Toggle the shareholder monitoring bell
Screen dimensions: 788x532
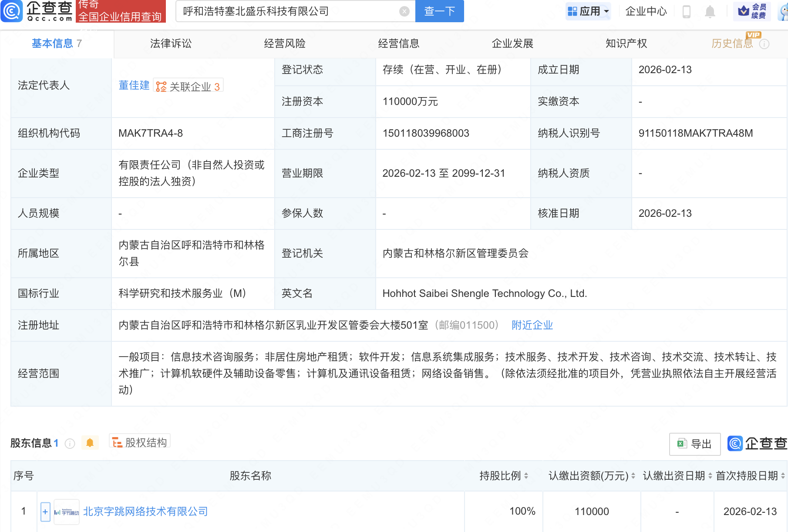click(90, 443)
